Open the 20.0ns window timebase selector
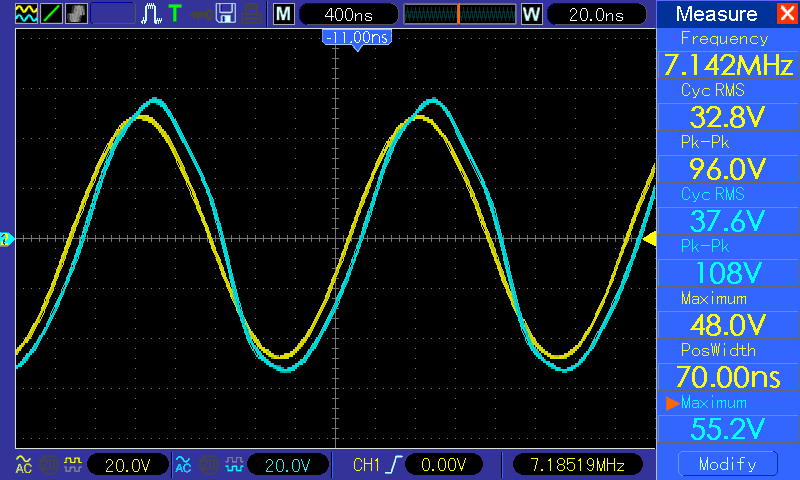This screenshot has width=800, height=480. tap(594, 14)
